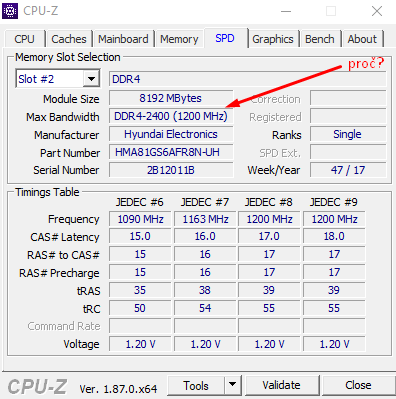Click the Slot #2 combo box field
396x399 pixels.
[58, 79]
